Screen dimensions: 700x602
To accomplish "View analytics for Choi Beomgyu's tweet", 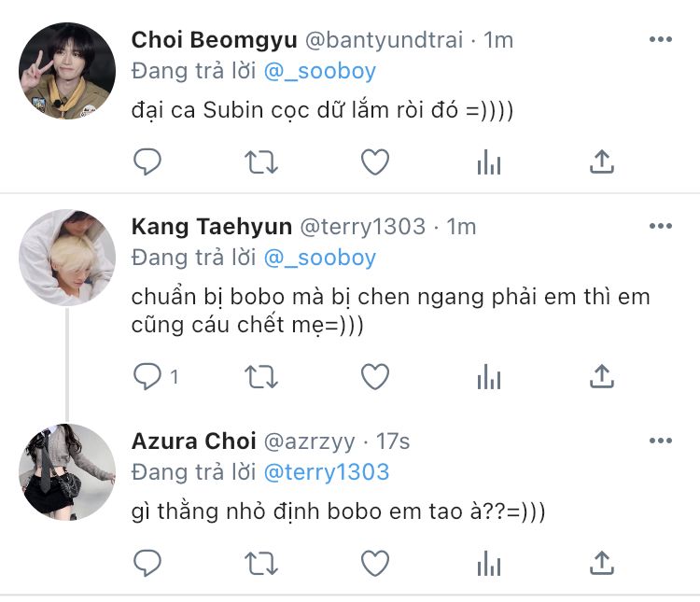I will [x=489, y=162].
